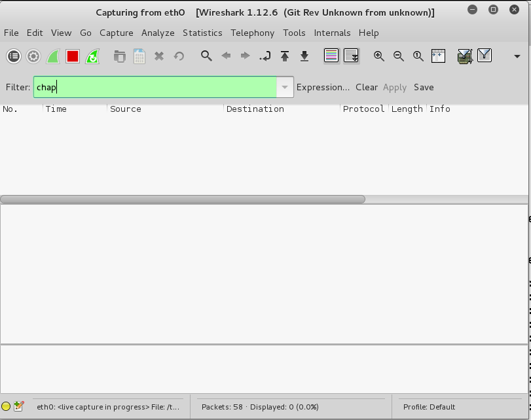Viewport: 531px width, 420px height.
Task: Open the Capture menu
Action: (116, 33)
